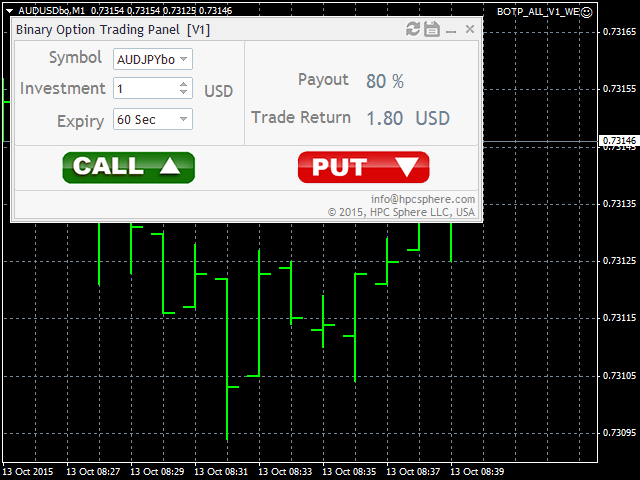This screenshot has height=480, width=640.
Task: Click the 13 Oct 08:35 time label
Action: coord(349,472)
